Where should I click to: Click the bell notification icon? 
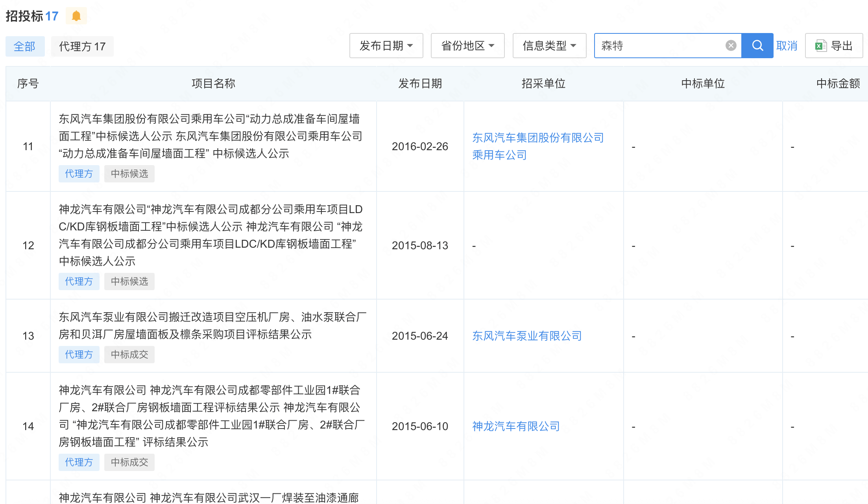(76, 16)
